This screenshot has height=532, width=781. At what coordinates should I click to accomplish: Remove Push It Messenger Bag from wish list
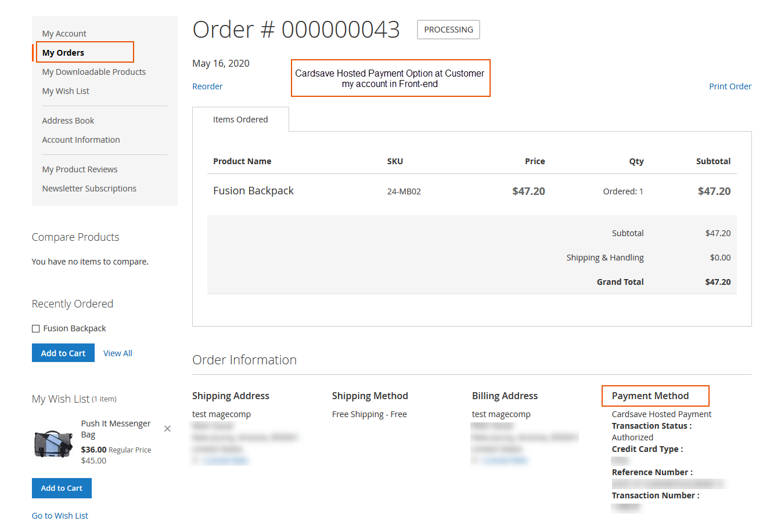167,428
